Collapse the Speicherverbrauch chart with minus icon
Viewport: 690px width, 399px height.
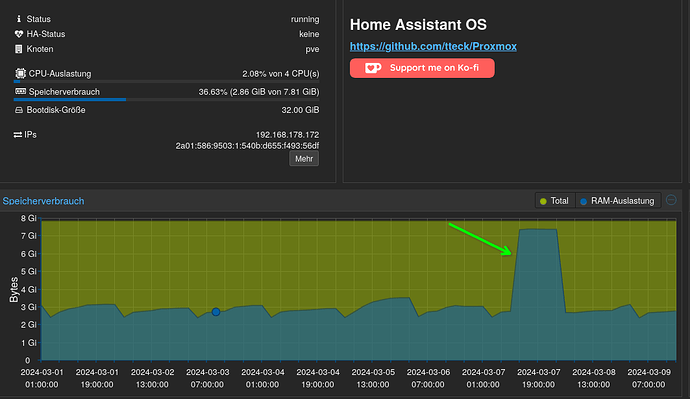pos(671,200)
